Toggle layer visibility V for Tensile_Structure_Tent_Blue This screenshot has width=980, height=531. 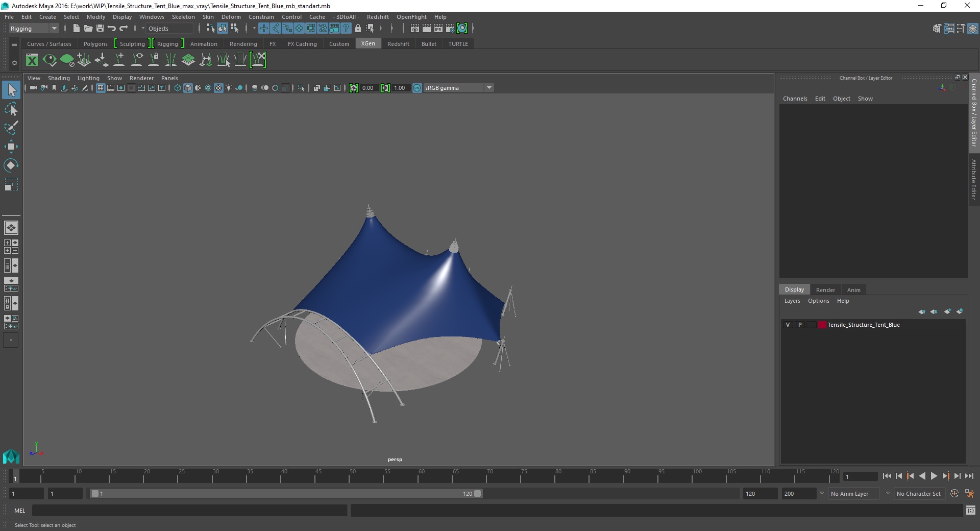click(788, 325)
